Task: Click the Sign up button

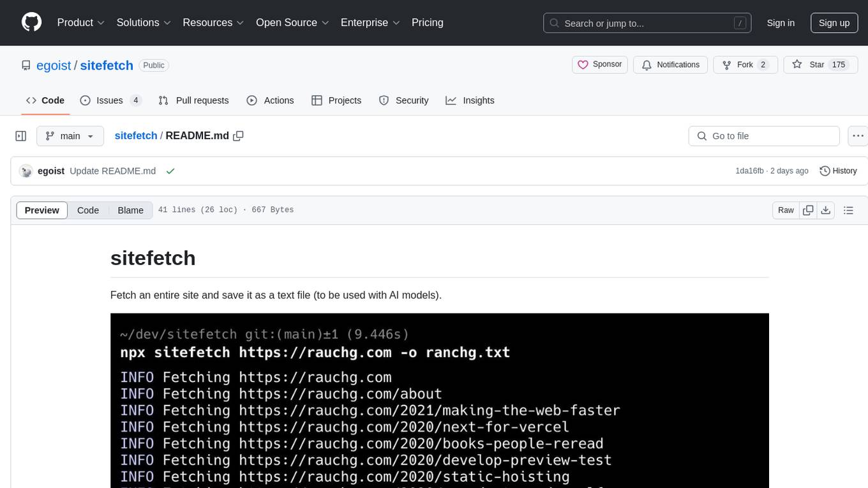Action: [834, 23]
